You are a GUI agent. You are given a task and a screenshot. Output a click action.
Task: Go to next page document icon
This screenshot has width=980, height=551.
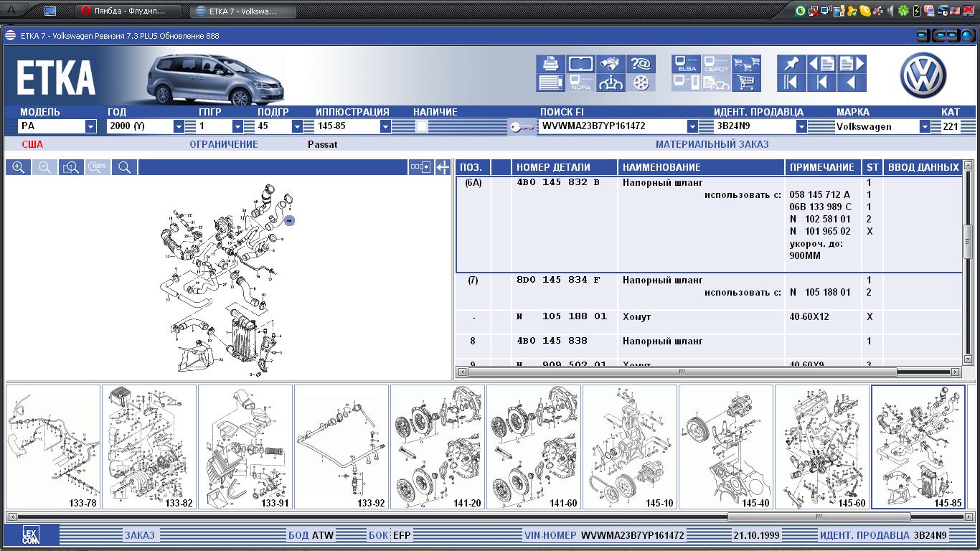[852, 64]
